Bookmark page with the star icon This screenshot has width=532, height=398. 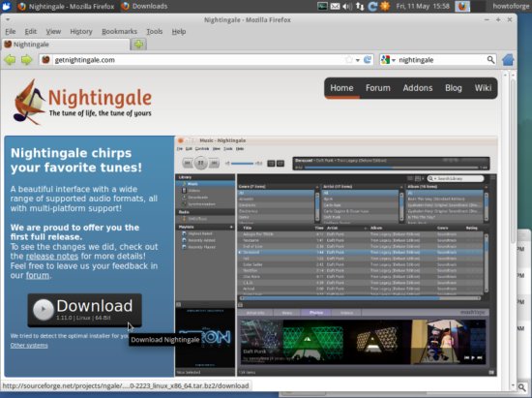click(349, 60)
